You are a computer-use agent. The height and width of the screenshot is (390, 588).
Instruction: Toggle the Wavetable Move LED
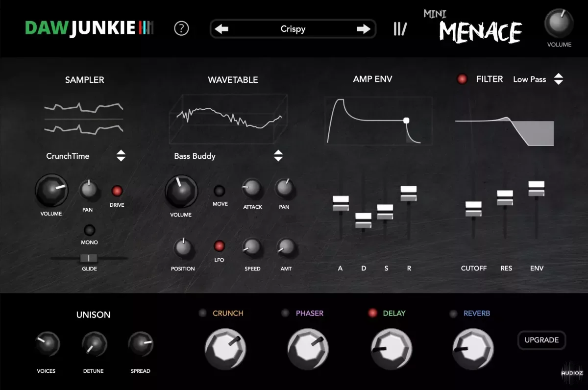[220, 191]
